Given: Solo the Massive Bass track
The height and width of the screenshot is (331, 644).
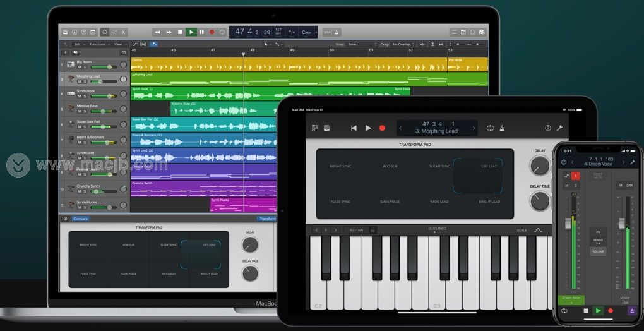Looking at the screenshot, I should (85, 111).
